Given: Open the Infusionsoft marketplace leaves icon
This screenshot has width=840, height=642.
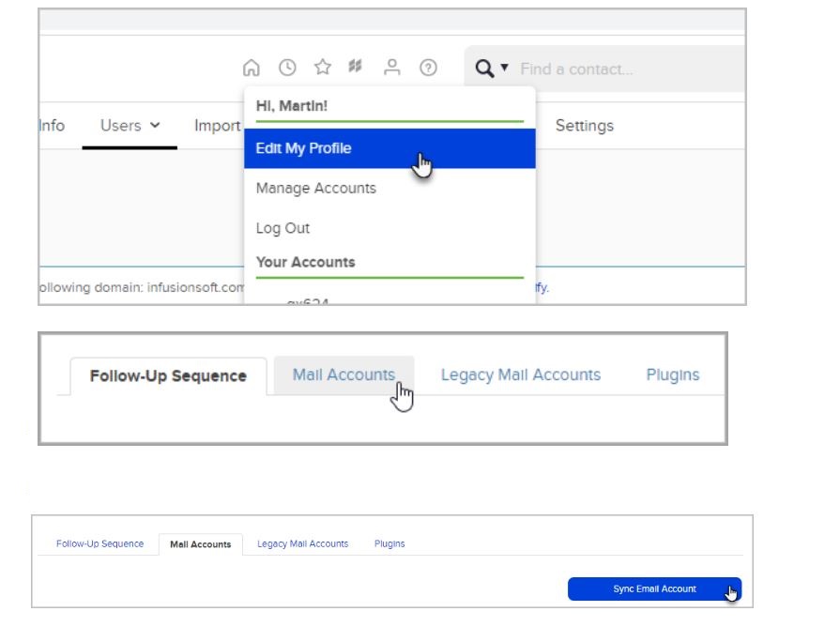Looking at the screenshot, I should coord(355,67).
